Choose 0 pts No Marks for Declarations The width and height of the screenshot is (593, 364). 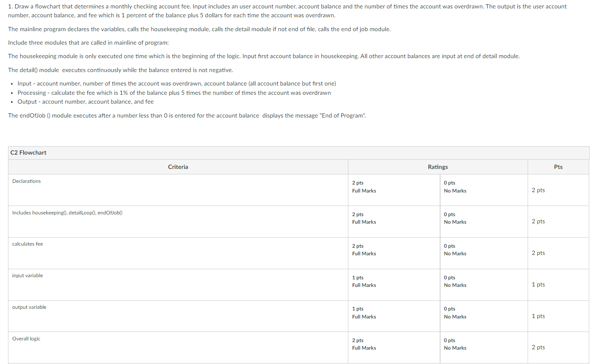tap(455, 187)
